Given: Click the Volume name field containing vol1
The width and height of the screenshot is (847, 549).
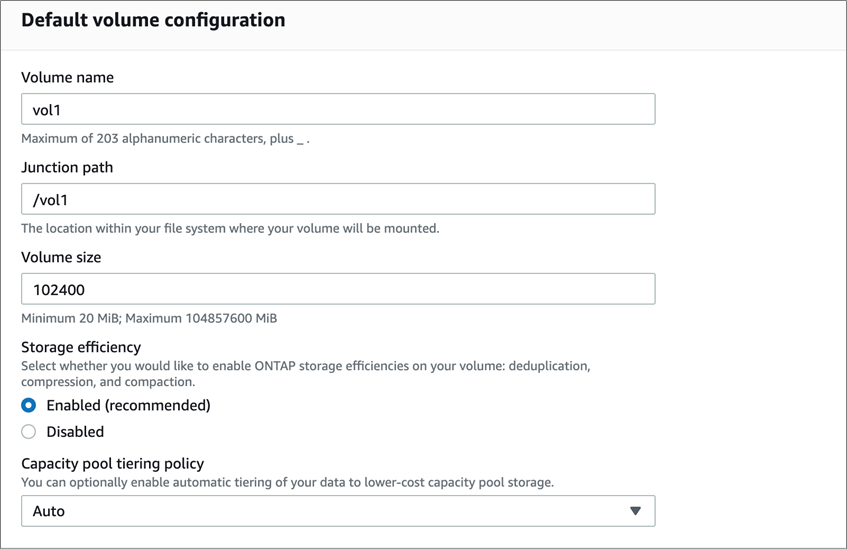Looking at the screenshot, I should [337, 109].
